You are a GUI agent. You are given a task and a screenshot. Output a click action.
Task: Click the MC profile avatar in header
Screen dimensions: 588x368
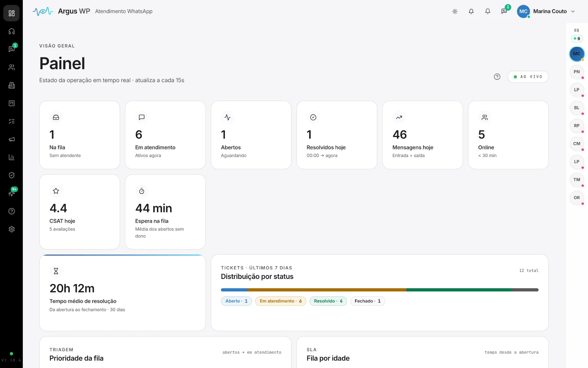click(523, 11)
